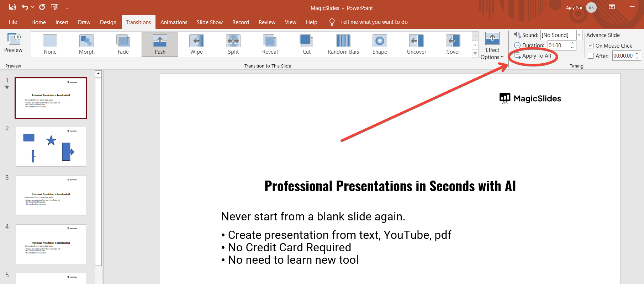Click the Redo/Repeat icon
Viewport: 644px width, 284px height.
(42, 7)
